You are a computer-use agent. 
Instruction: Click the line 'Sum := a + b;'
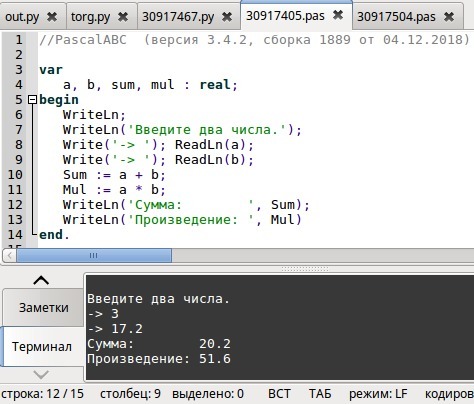[114, 175]
